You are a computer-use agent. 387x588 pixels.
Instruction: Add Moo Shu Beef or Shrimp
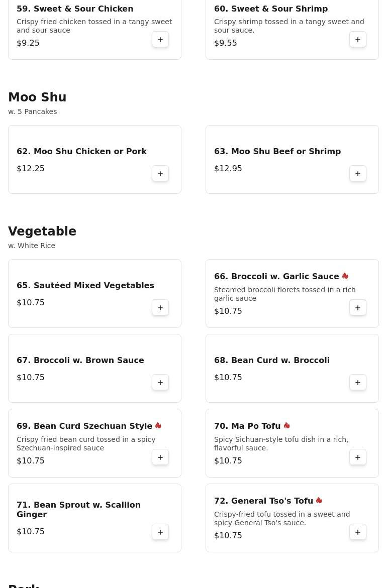click(x=358, y=174)
